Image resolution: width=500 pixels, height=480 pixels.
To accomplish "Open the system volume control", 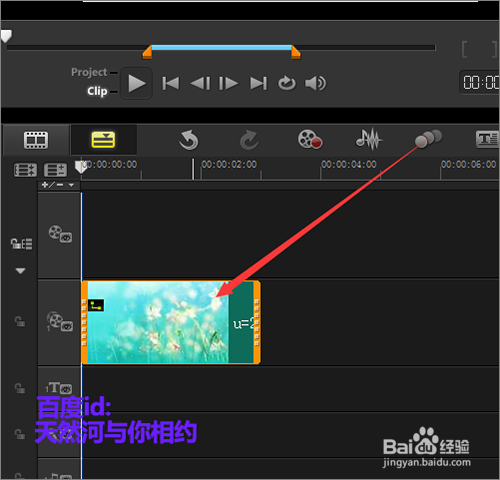I will click(315, 83).
